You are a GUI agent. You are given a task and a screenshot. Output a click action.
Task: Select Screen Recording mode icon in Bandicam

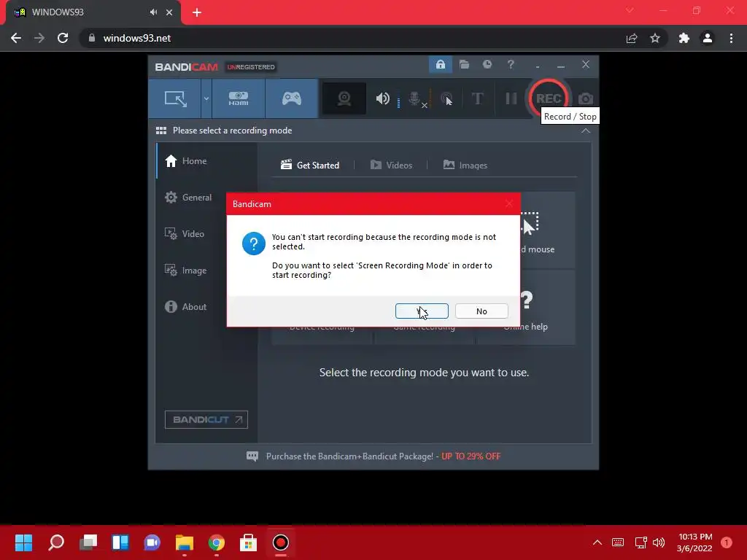click(x=175, y=98)
